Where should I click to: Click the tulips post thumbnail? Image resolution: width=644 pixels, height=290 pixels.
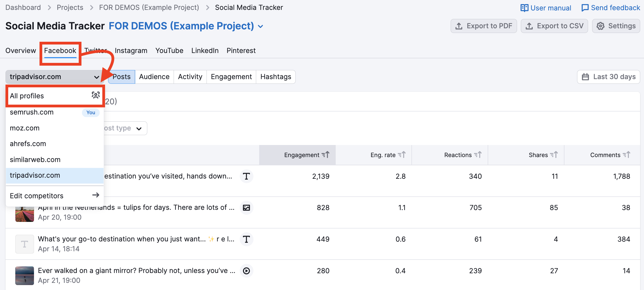click(x=25, y=214)
